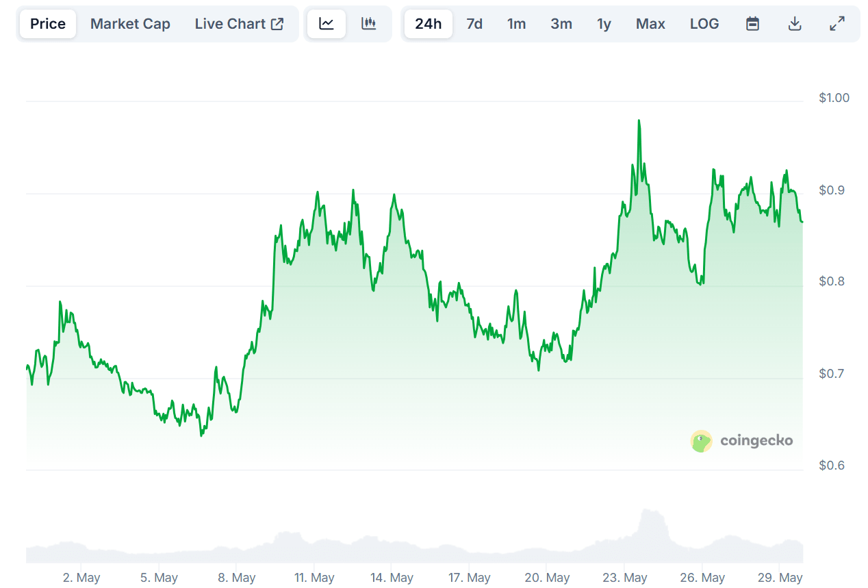
Task: Switch to line chart view
Action: pyautogui.click(x=327, y=24)
